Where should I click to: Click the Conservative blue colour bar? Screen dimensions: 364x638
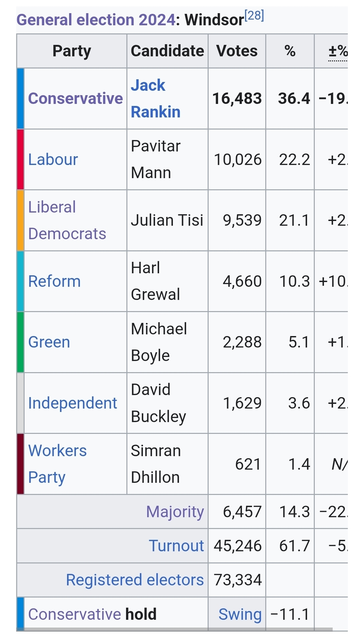pos(21,99)
